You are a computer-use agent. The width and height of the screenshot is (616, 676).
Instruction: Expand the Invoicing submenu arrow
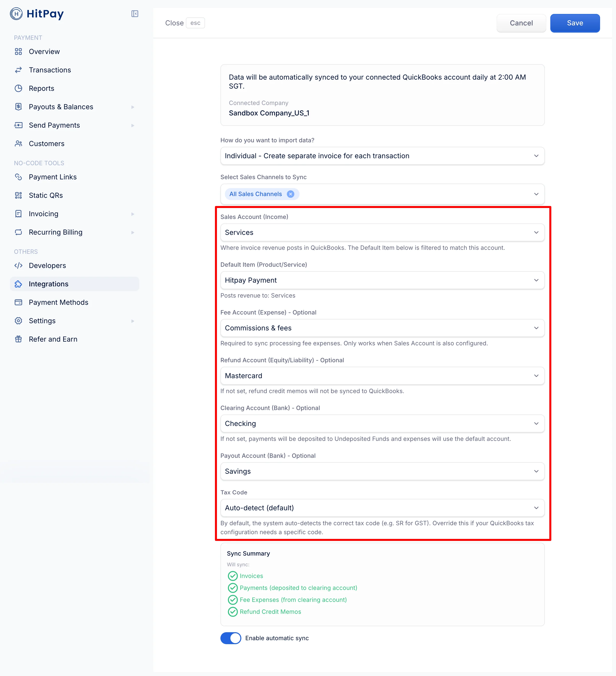[133, 214]
